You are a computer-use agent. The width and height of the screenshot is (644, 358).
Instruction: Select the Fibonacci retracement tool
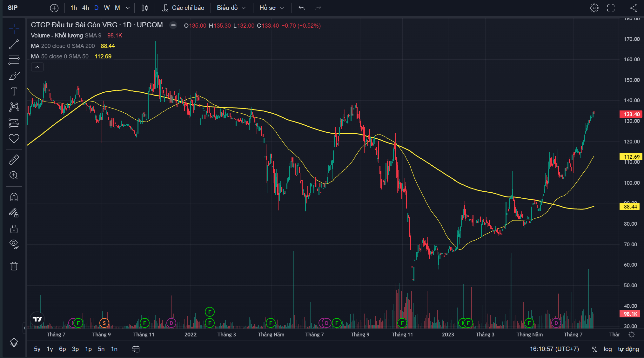tap(14, 60)
